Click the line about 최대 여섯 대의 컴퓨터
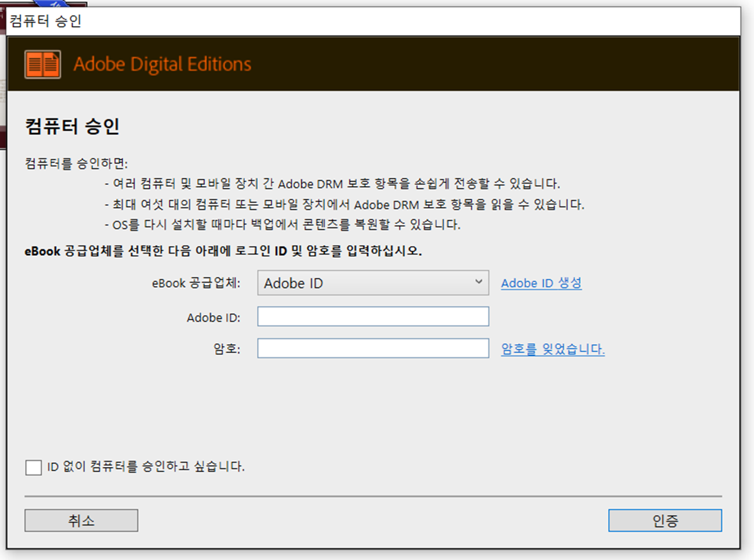The image size is (754, 560). 344,205
